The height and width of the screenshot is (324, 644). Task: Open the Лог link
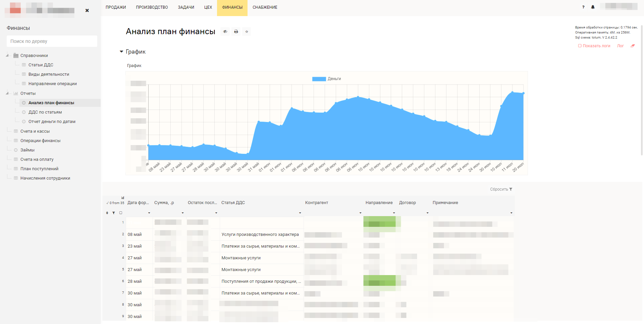coord(620,46)
